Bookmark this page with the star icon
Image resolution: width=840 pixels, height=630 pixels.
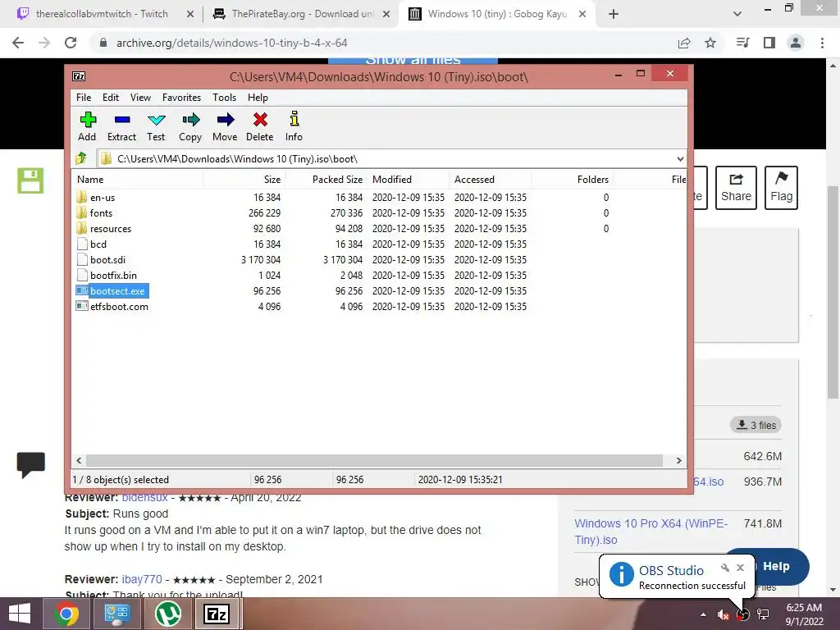pyautogui.click(x=710, y=43)
